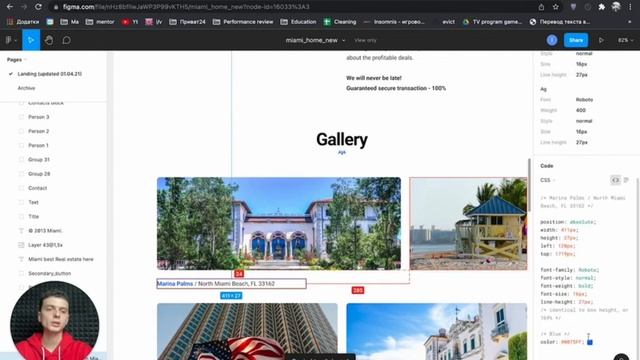Click the mansion gallery image
This screenshot has width=640, height=360.
(279, 223)
